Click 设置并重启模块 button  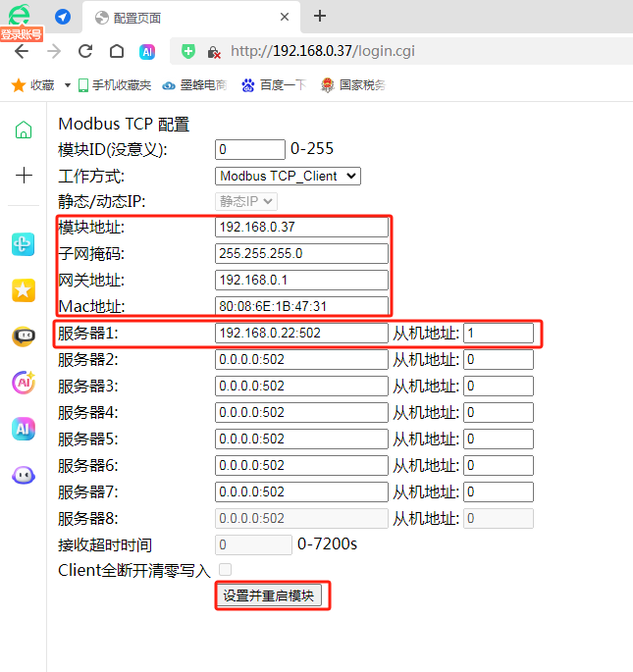point(269,595)
